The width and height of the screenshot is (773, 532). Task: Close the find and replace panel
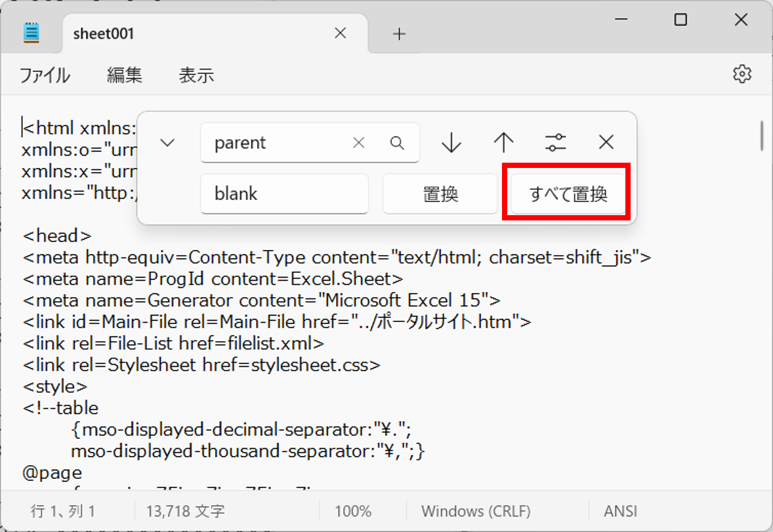point(606,142)
